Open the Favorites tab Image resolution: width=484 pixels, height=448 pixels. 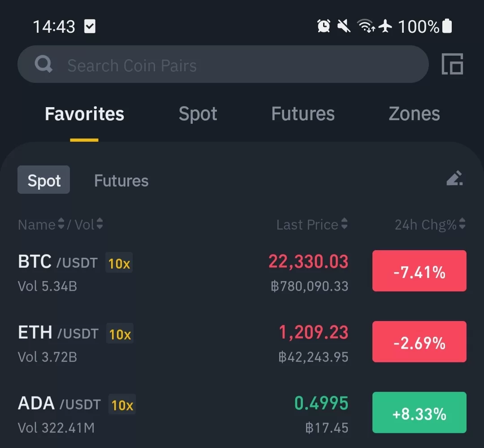[84, 114]
